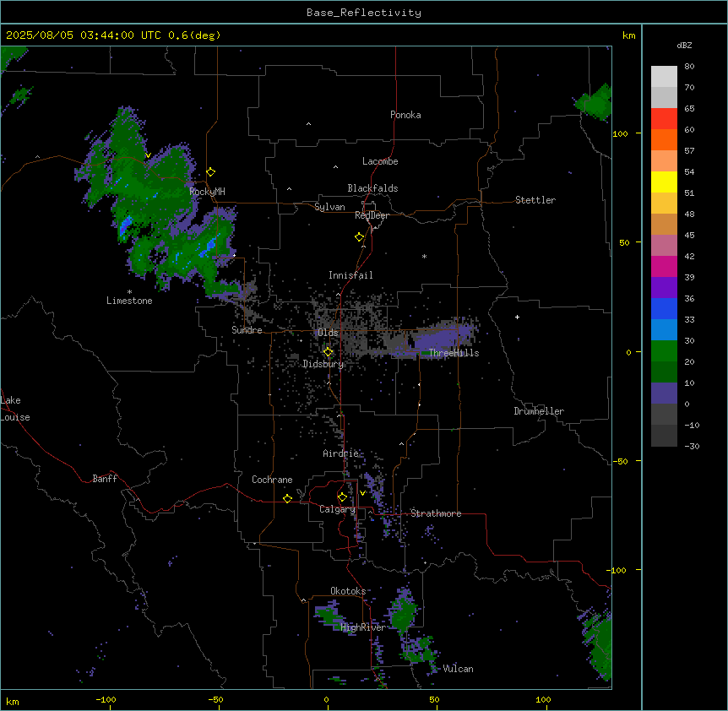Click the Strathmore label
The width and height of the screenshot is (728, 711).
pyautogui.click(x=436, y=513)
